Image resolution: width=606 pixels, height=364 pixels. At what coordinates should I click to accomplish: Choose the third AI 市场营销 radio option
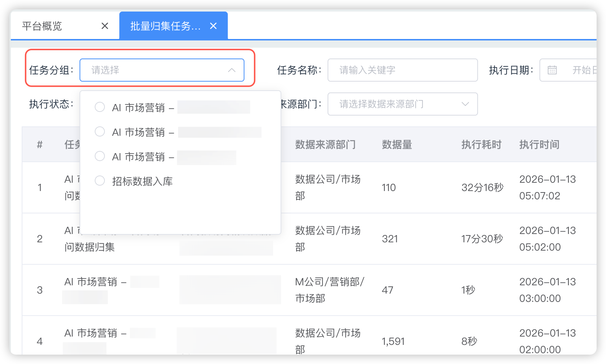[100, 156]
